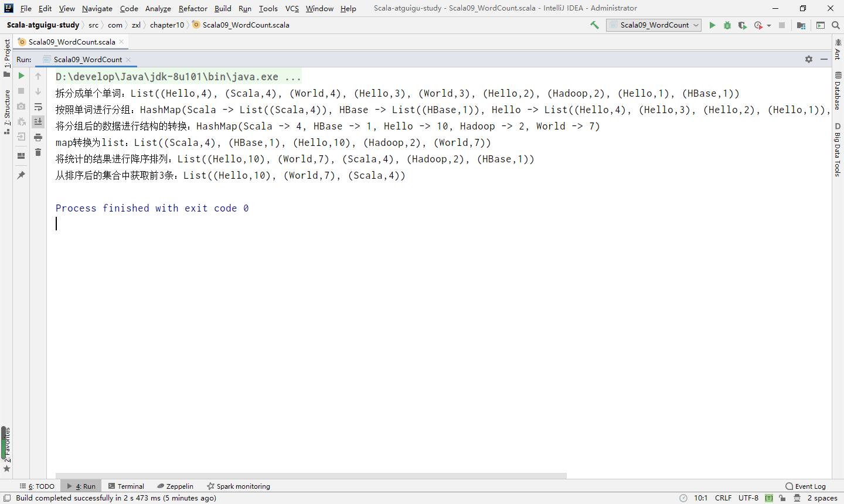Open the Build menu
Screen dimensions: 844x504
pyautogui.click(x=223, y=8)
